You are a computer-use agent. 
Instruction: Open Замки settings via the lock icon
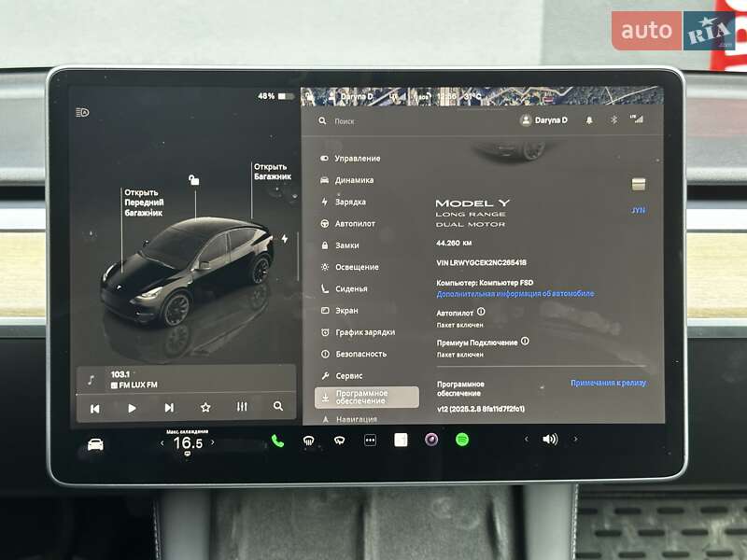pyautogui.click(x=325, y=246)
